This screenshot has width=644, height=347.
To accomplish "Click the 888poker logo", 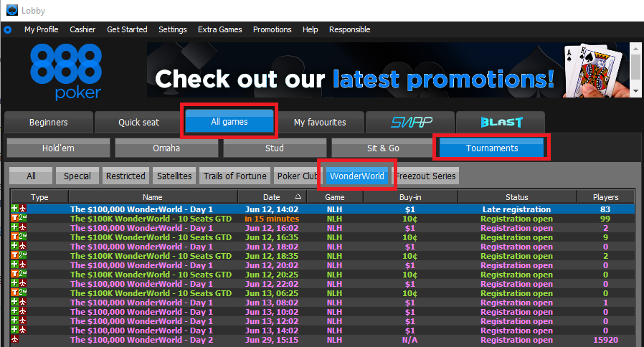I will click(66, 72).
